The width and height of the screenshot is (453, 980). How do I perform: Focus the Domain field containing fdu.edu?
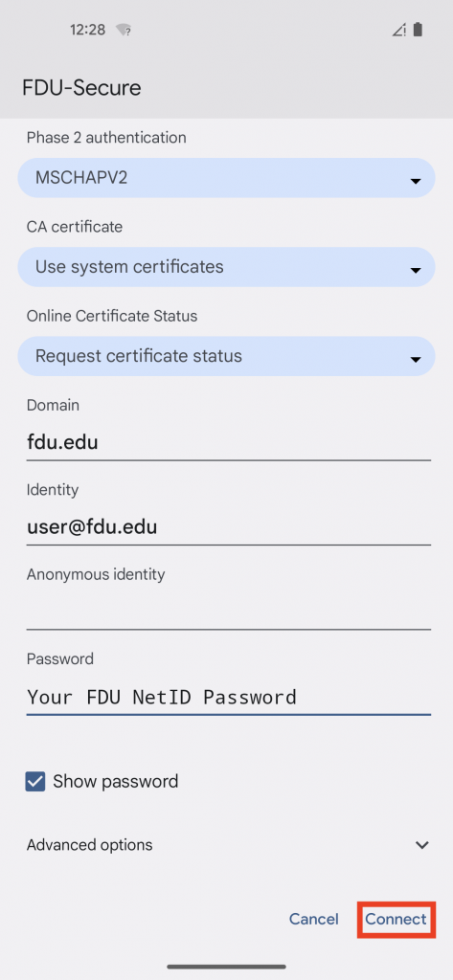pyautogui.click(x=228, y=443)
